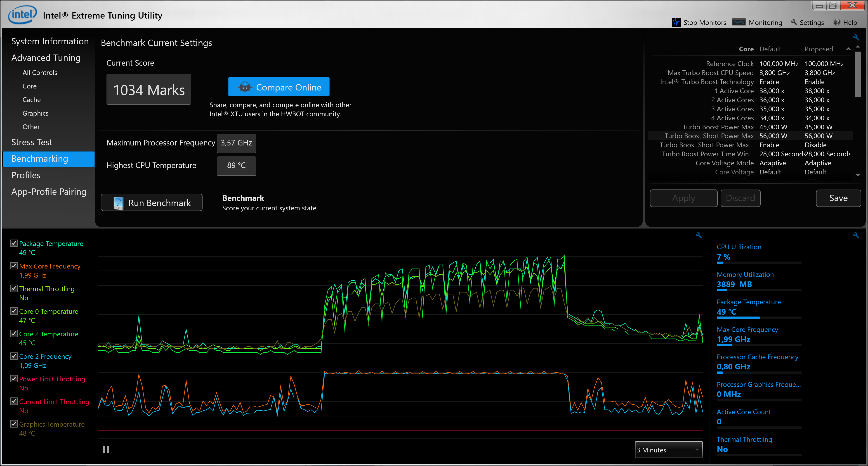Click the benchmark icon in Run Benchmark

coord(118,203)
